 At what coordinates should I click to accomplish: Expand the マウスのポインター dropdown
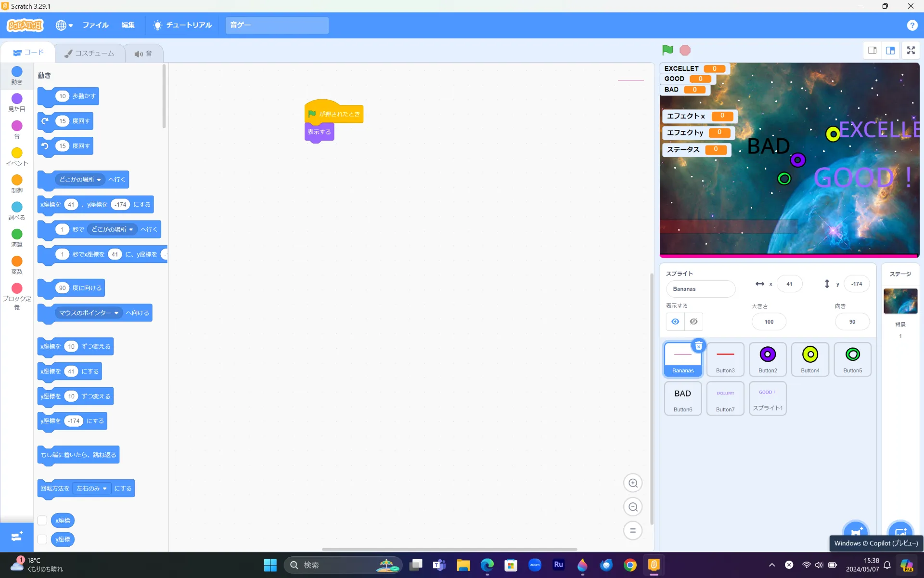(89, 313)
